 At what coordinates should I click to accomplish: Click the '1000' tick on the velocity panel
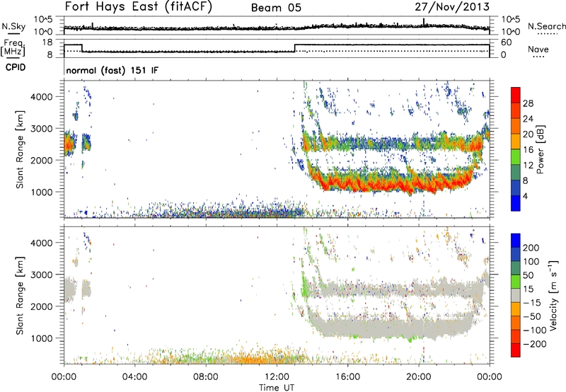42,338
